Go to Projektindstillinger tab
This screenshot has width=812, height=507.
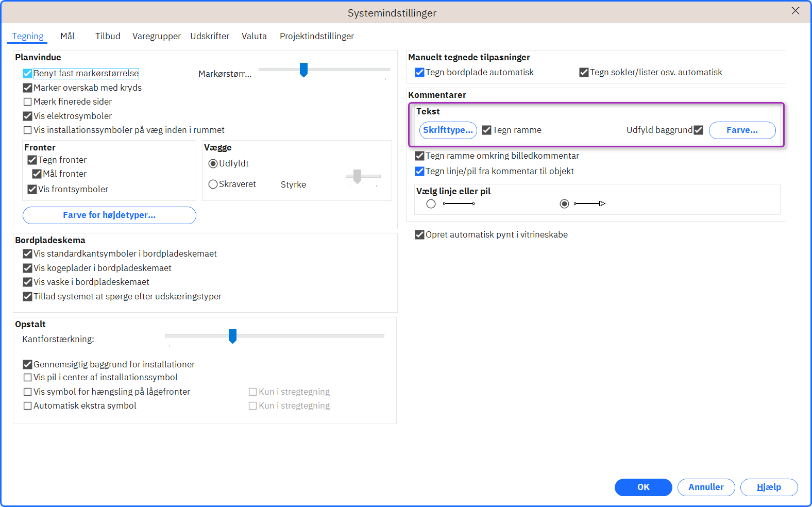(317, 36)
